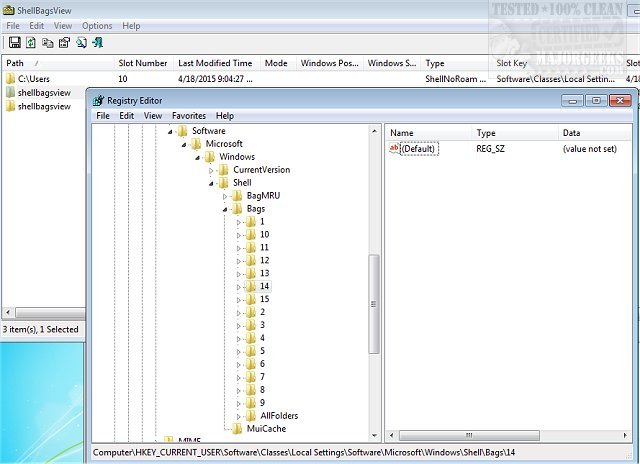Open Registry Editor File menu

[x=103, y=116]
